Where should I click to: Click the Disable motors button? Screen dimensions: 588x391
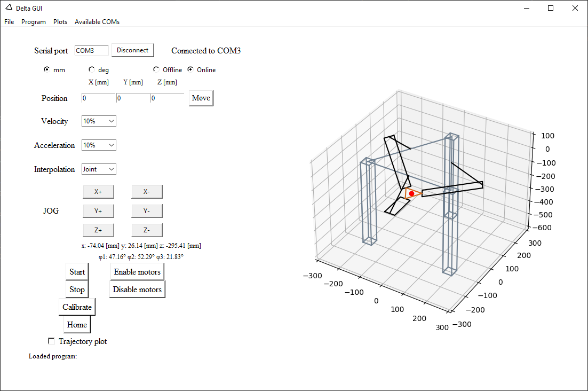click(x=137, y=290)
